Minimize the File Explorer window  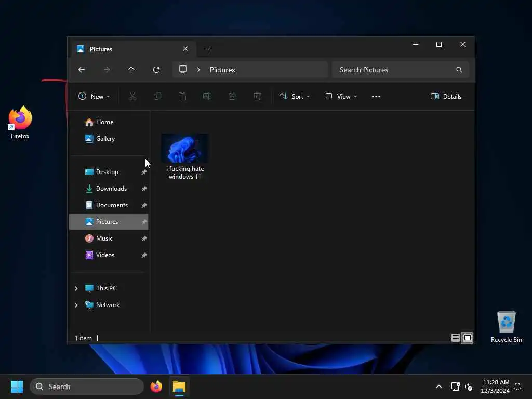pyautogui.click(x=416, y=45)
